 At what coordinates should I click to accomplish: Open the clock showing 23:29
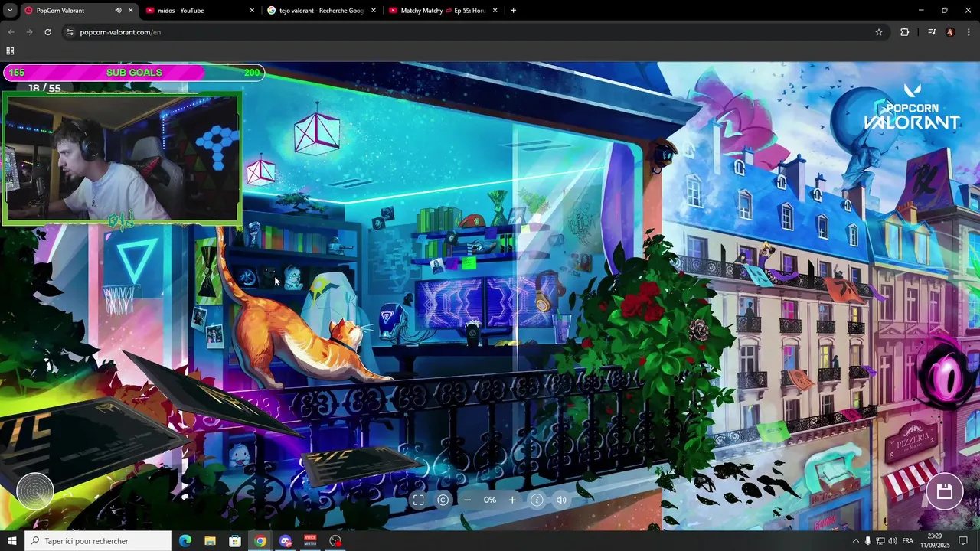[x=934, y=540]
